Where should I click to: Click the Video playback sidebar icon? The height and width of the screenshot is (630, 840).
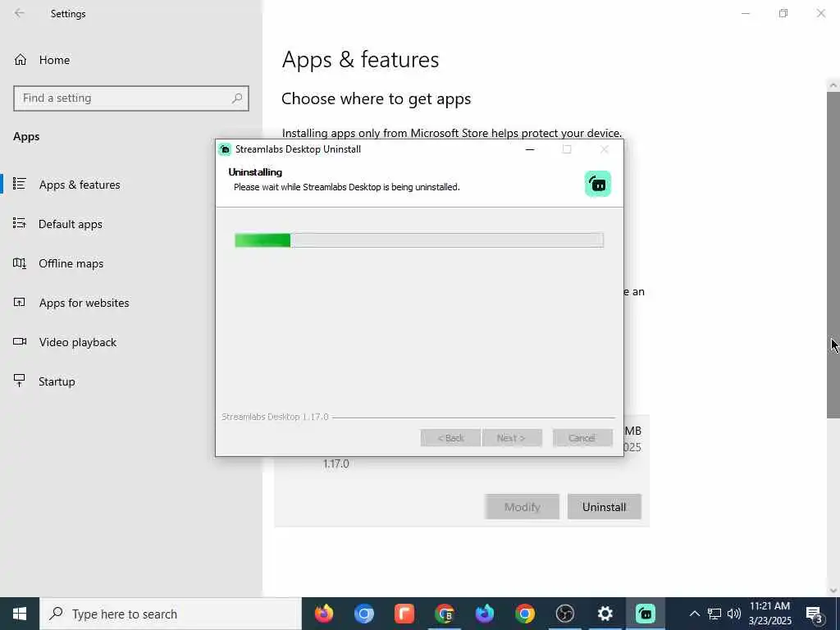[20, 341]
